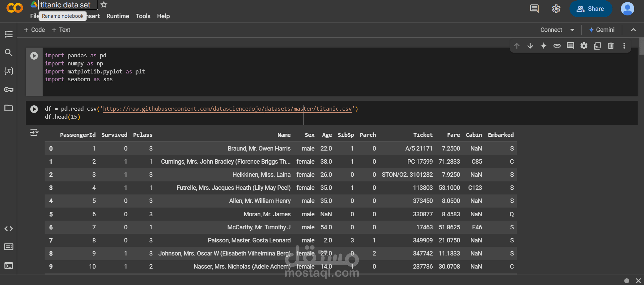Click the Share button
The image size is (644, 285).
point(591,9)
